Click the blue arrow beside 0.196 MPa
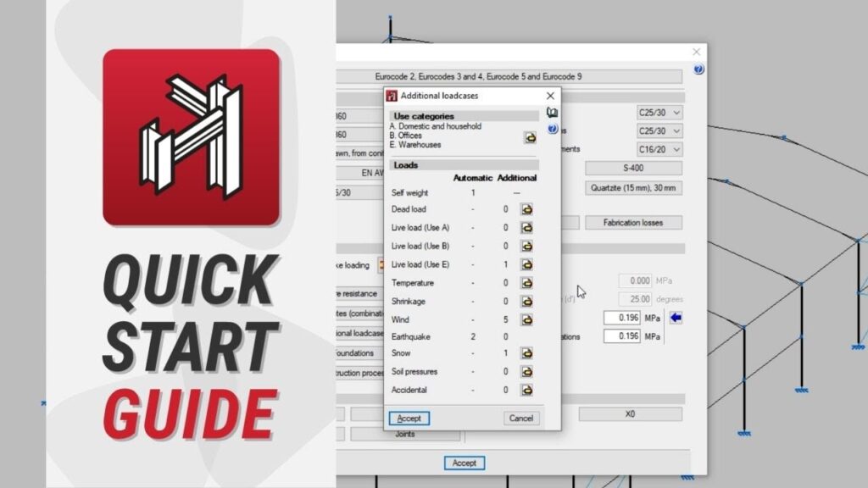 tap(676, 318)
